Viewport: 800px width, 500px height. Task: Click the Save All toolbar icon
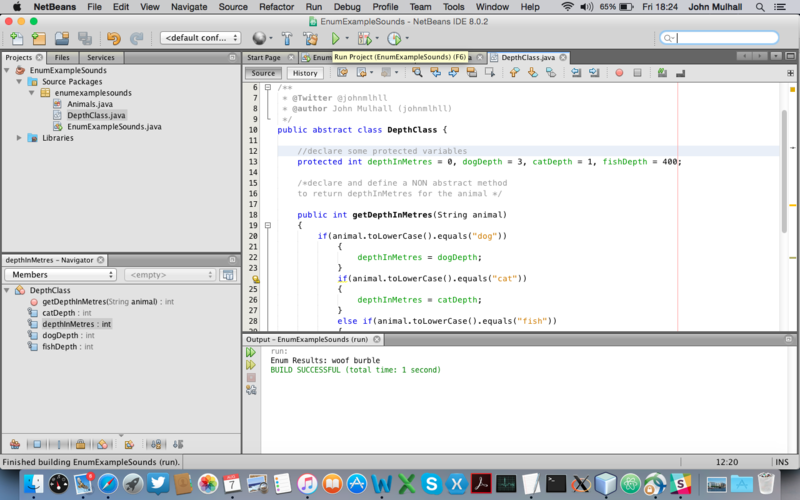[x=85, y=38]
